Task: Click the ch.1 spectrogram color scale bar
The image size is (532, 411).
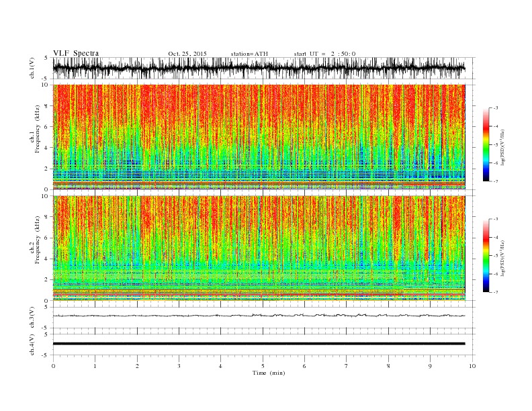Action: [x=486, y=144]
